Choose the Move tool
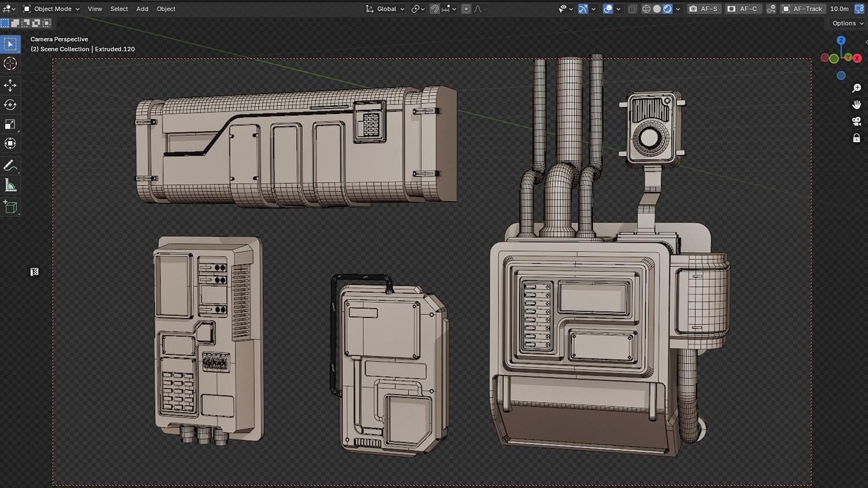The image size is (868, 488). [x=10, y=86]
